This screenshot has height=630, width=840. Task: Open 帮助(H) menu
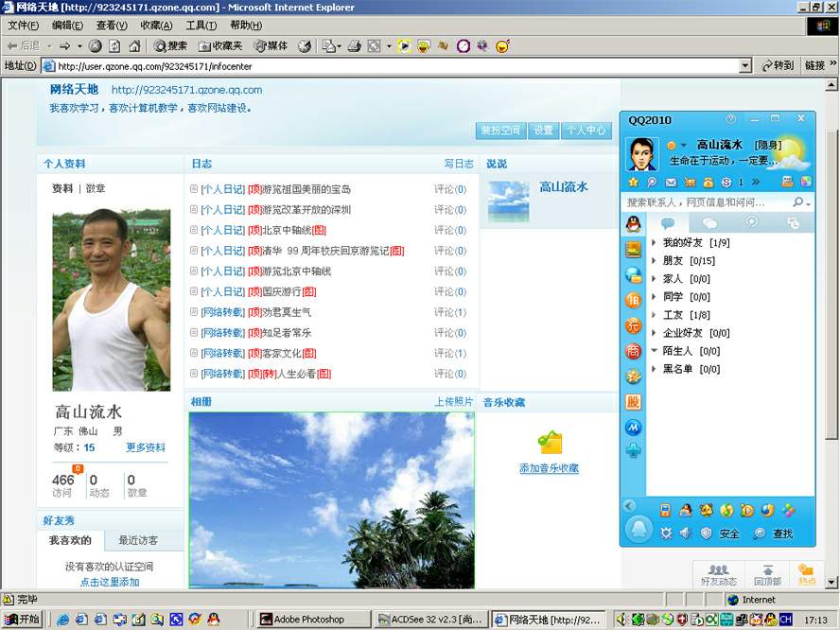(x=246, y=26)
